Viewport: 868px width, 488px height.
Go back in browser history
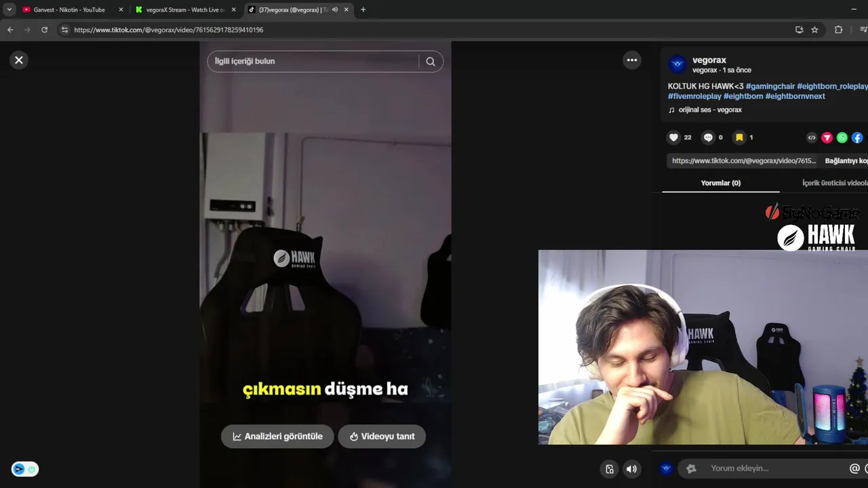click(10, 30)
